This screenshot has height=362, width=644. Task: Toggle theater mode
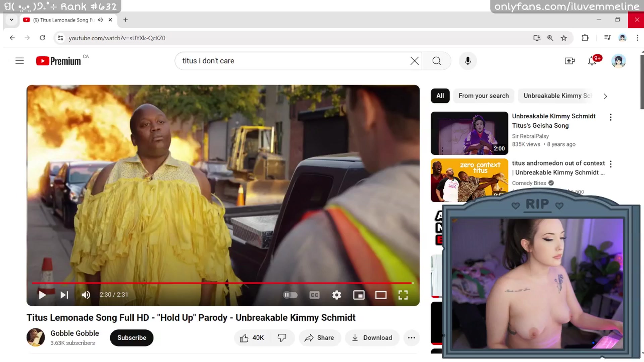381,295
